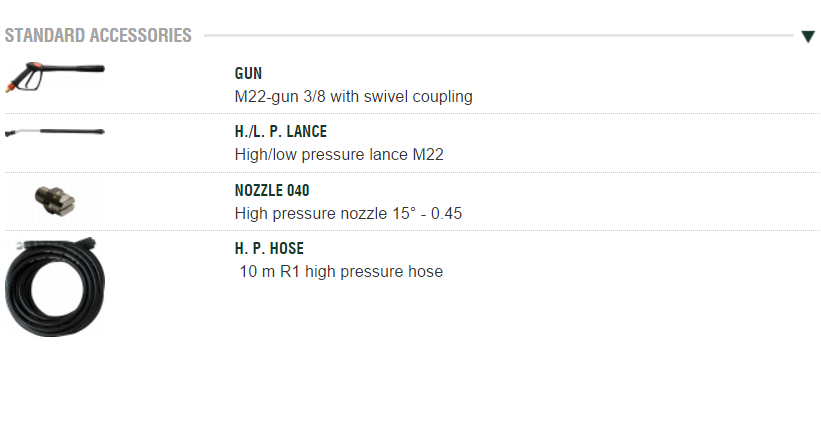Viewport: 821px width, 442px height.
Task: Click the Standard Accessories heading
Action: point(98,36)
